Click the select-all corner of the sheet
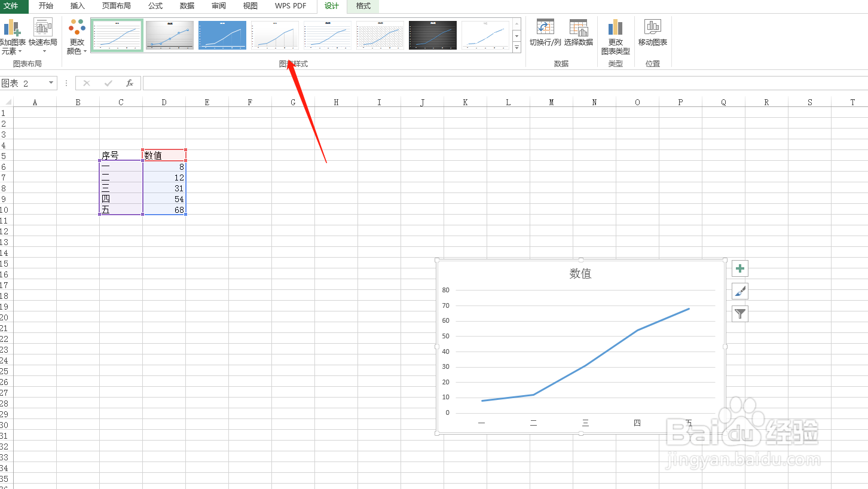The image size is (868, 489). 6,102
